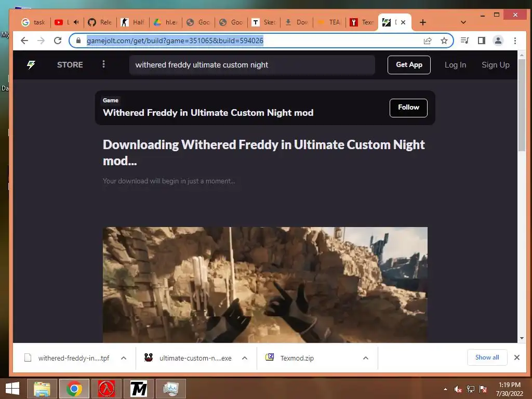This screenshot has width=532, height=399.
Task: Open the Windows Start button
Action: pos(12,389)
